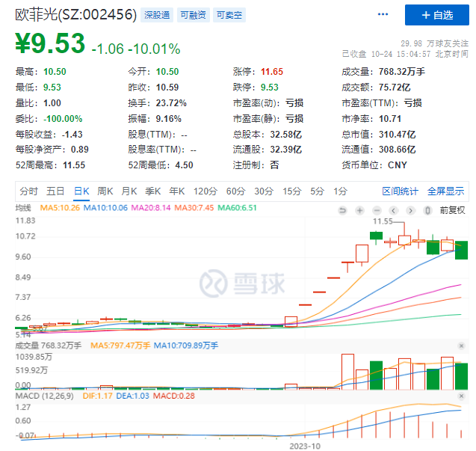Open the 前复权 adjustment dropdown
The image size is (476, 451).
click(452, 210)
